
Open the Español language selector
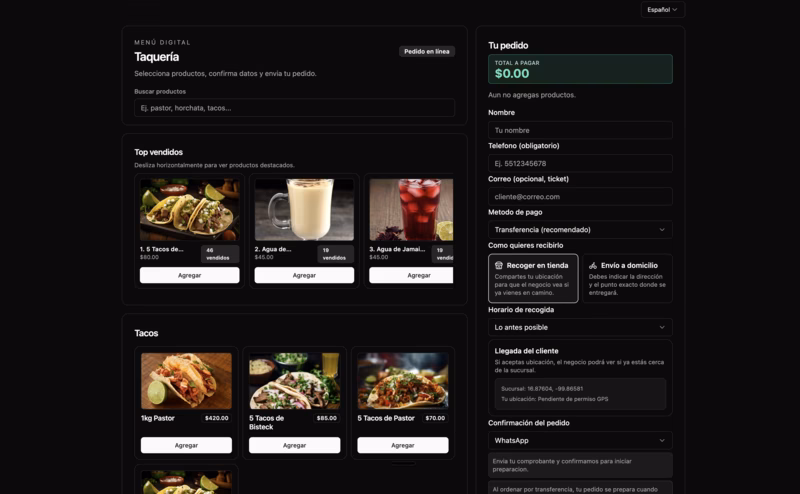(x=662, y=10)
